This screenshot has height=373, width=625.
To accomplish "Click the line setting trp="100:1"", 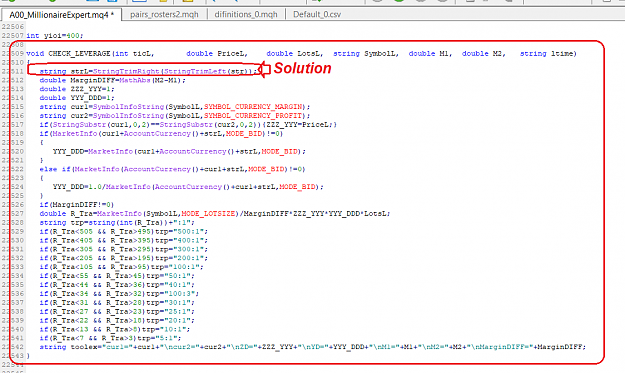I will (x=122, y=267).
